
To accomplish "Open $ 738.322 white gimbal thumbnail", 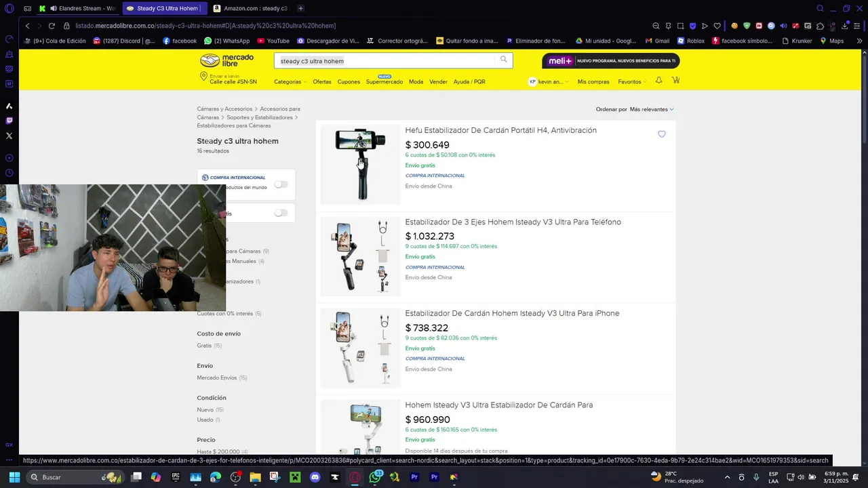I will point(360,348).
